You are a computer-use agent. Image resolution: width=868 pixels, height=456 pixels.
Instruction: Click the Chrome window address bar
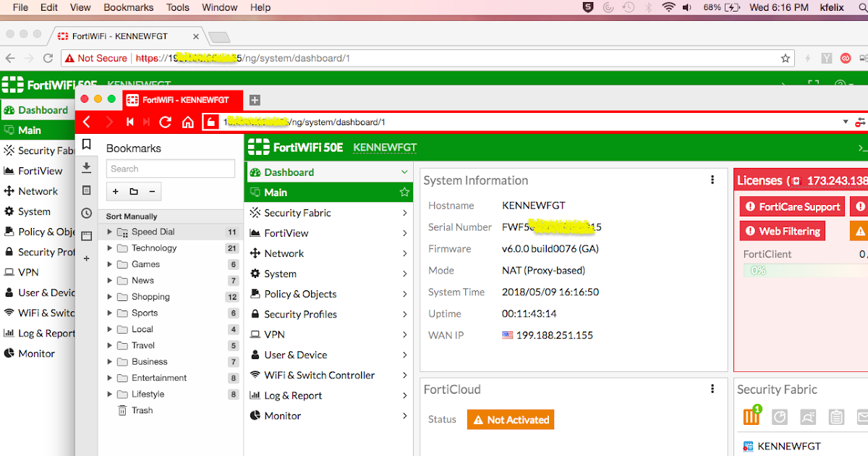427,58
